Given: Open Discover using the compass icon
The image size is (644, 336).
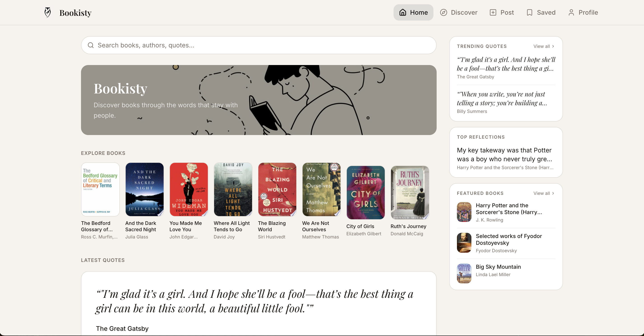Looking at the screenshot, I should pos(444,12).
